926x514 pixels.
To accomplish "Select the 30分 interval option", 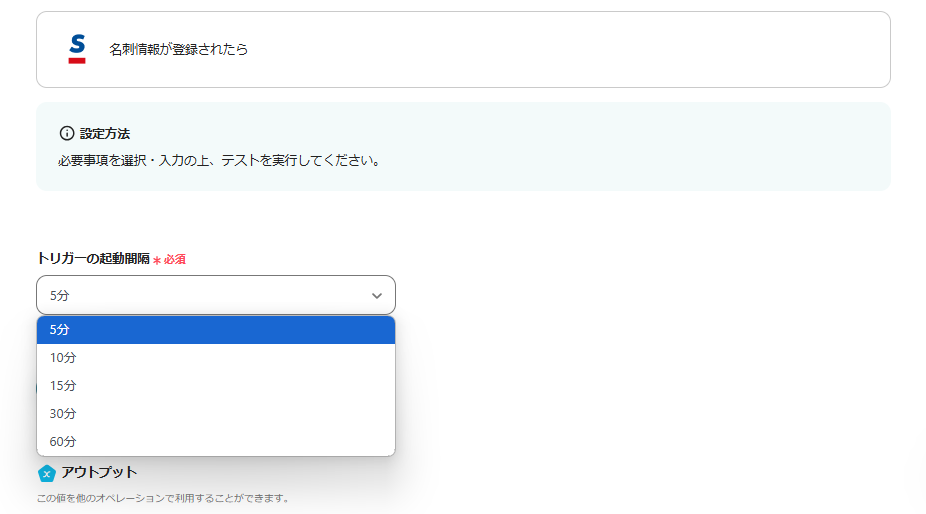I will 216,414.
